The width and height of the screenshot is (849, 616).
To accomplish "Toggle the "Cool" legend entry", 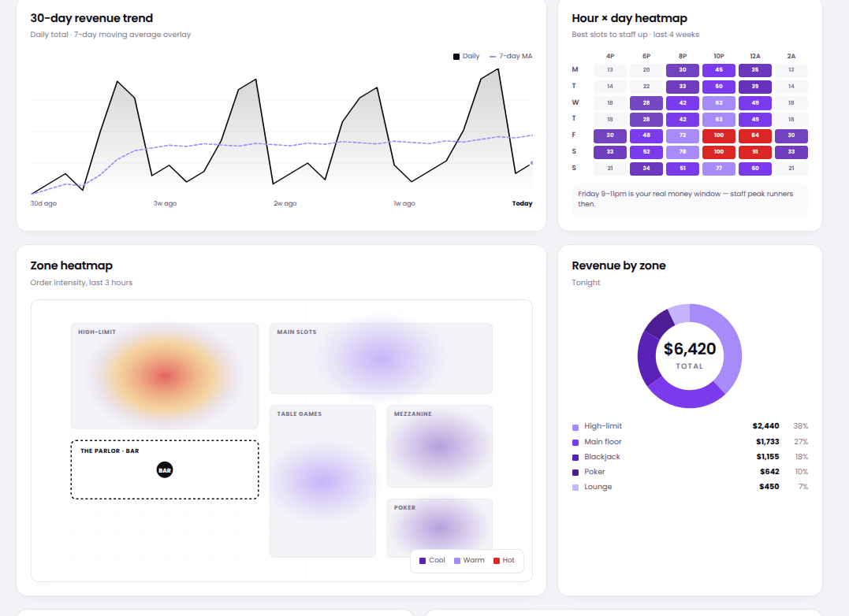I will (430, 560).
